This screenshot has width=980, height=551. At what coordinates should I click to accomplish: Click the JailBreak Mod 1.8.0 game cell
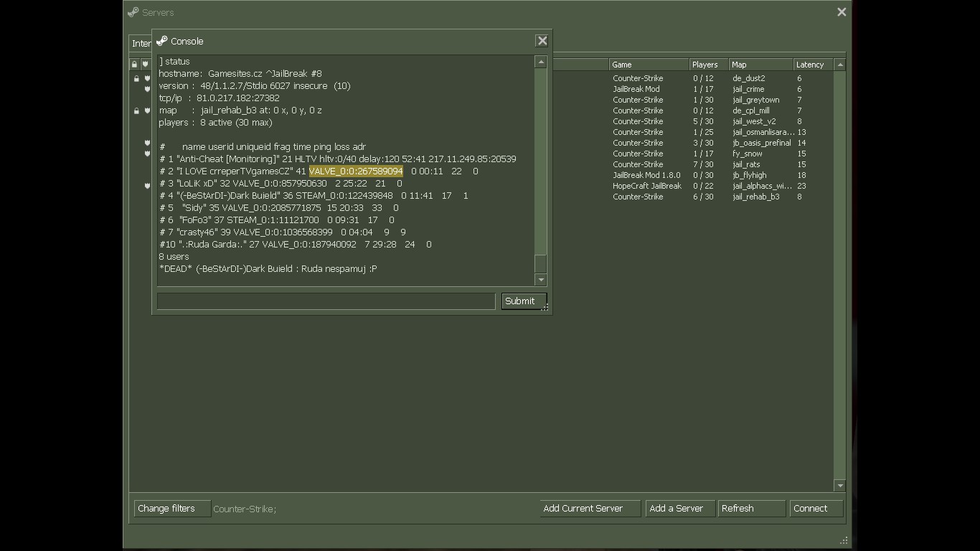[646, 175]
